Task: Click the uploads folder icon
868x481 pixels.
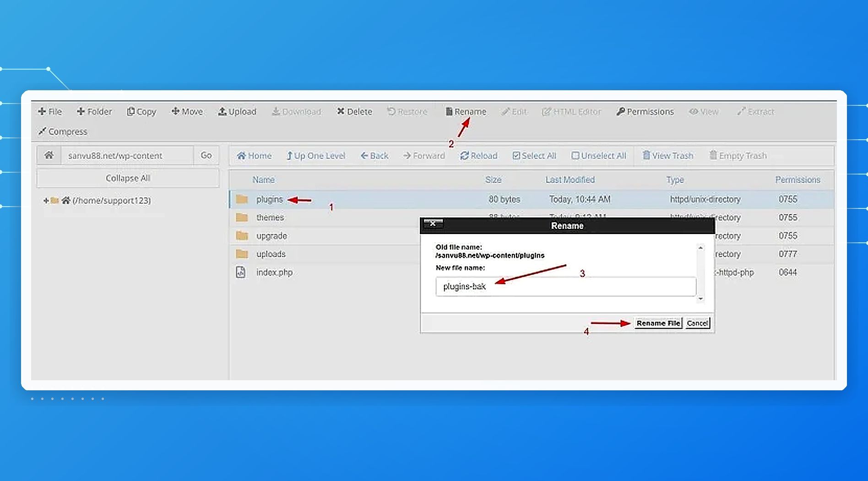Action: 242,254
